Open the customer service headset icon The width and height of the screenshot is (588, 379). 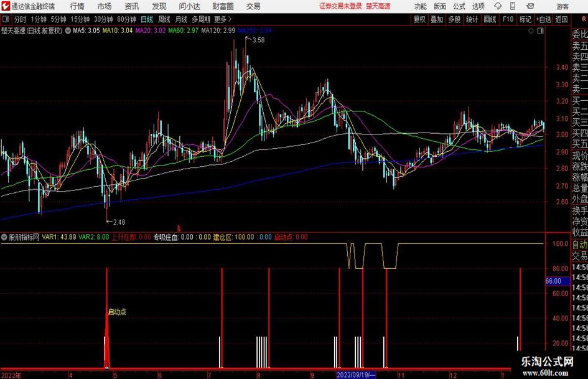coord(498,6)
